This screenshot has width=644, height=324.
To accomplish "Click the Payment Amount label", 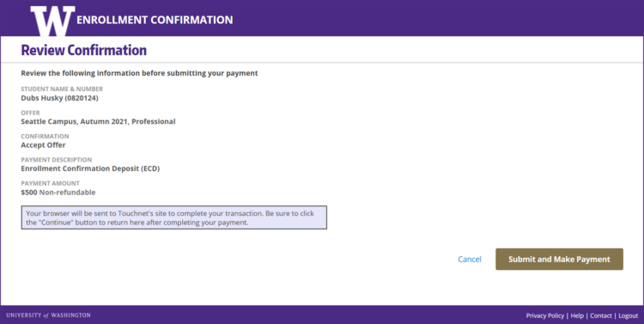I will coord(50,183).
